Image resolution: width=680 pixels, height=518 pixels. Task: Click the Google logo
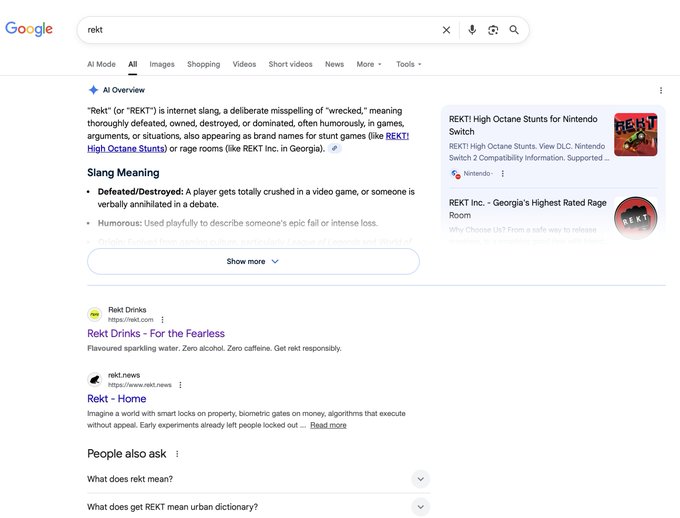coord(29,29)
